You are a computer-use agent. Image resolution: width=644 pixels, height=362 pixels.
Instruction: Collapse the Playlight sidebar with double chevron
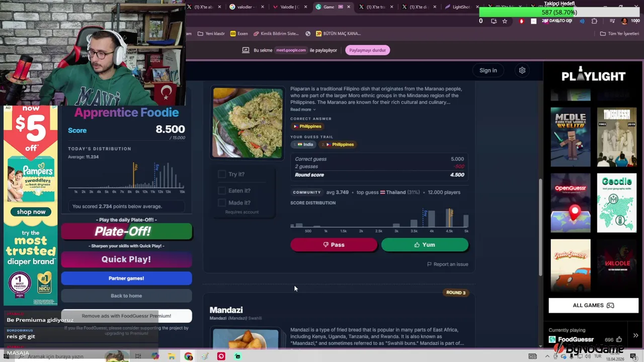pos(635,335)
